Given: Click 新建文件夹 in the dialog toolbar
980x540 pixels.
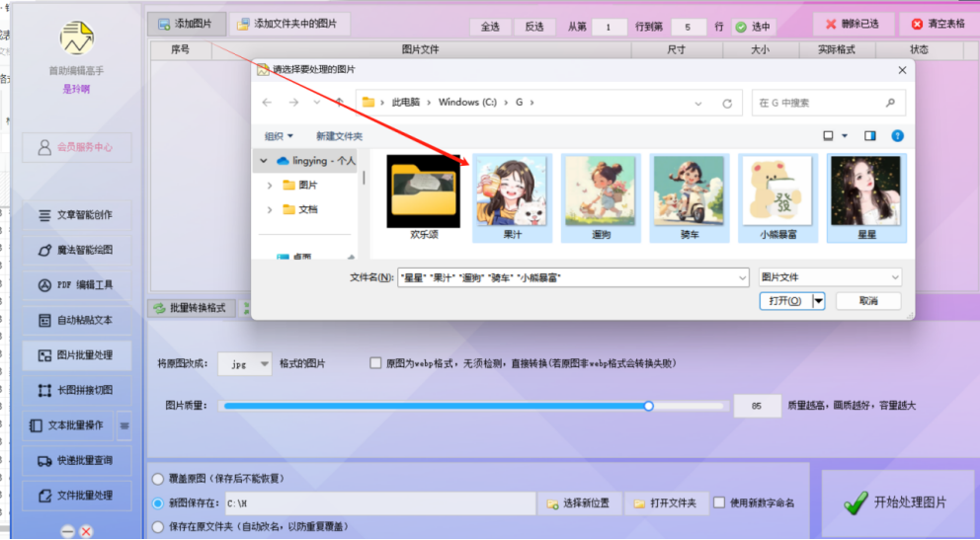Looking at the screenshot, I should [x=339, y=136].
